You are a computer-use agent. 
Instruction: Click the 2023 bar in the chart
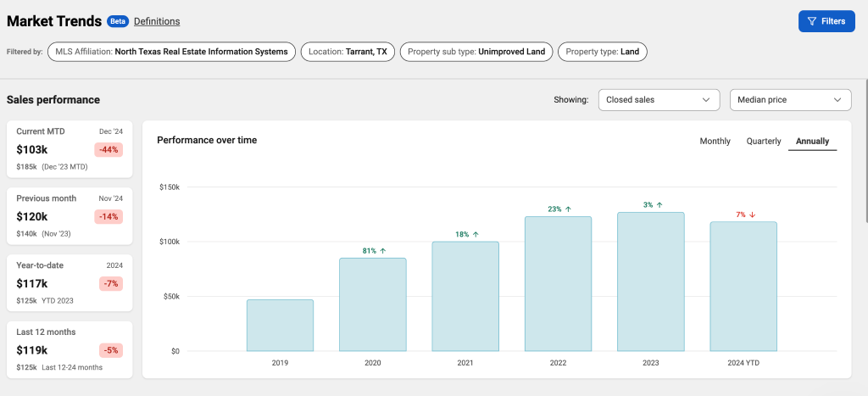point(650,282)
